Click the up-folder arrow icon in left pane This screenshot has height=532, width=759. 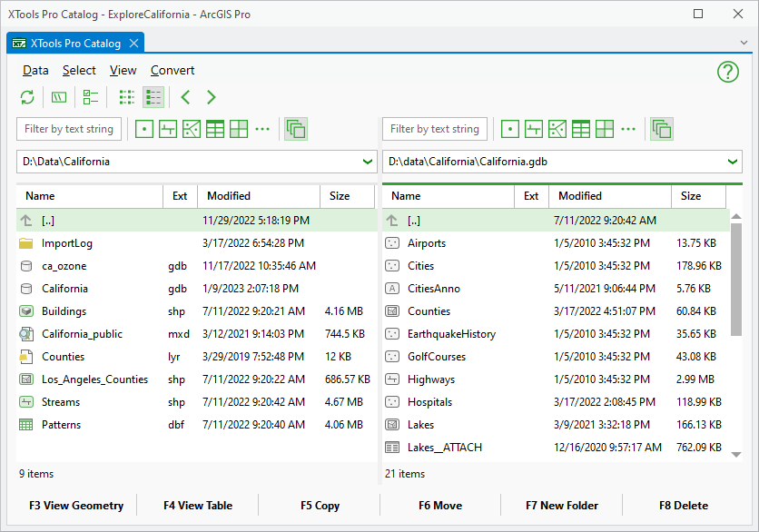(26, 221)
